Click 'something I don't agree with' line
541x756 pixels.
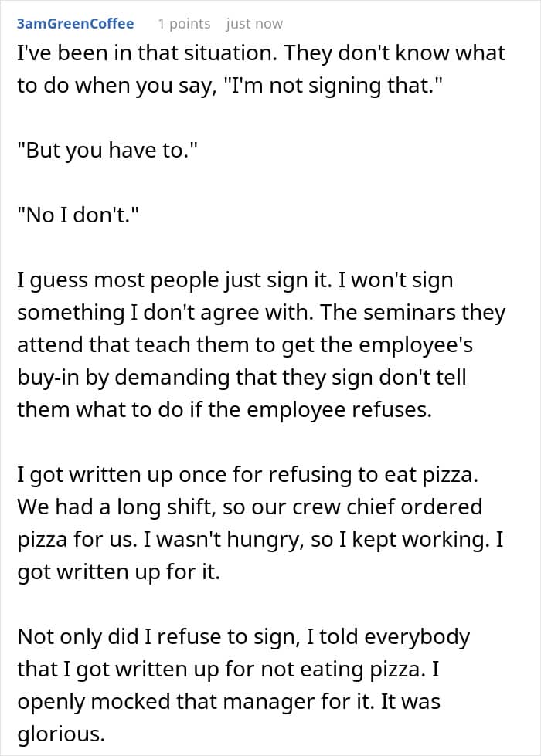(261, 313)
